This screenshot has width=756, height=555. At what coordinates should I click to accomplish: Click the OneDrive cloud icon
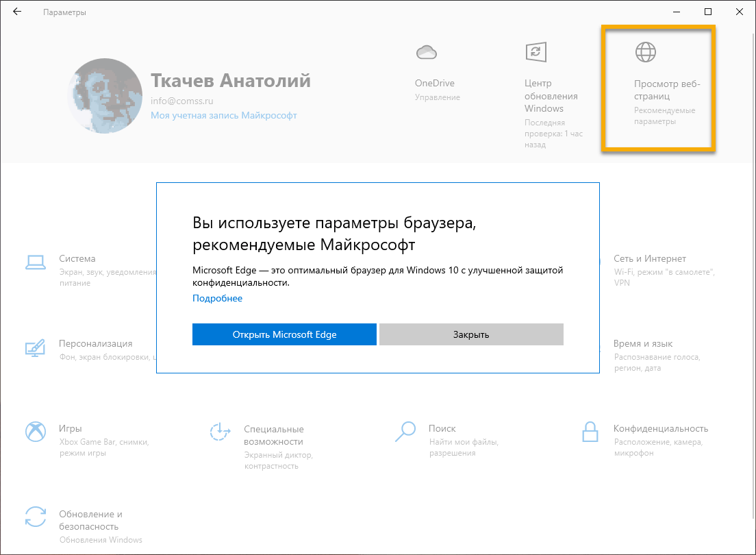426,52
